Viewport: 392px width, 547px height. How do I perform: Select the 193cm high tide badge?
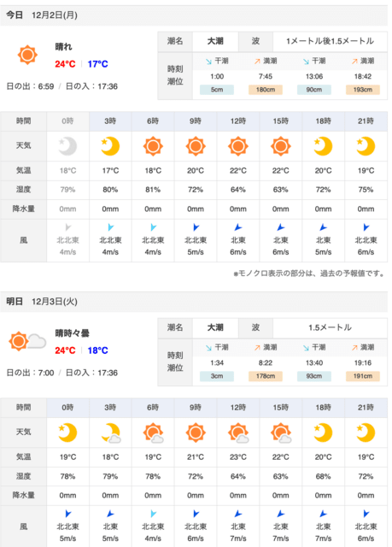point(363,90)
